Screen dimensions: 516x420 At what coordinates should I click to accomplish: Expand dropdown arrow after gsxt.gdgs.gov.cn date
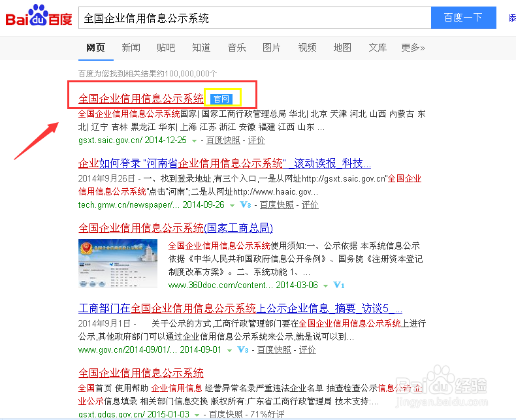pyautogui.click(x=197, y=415)
